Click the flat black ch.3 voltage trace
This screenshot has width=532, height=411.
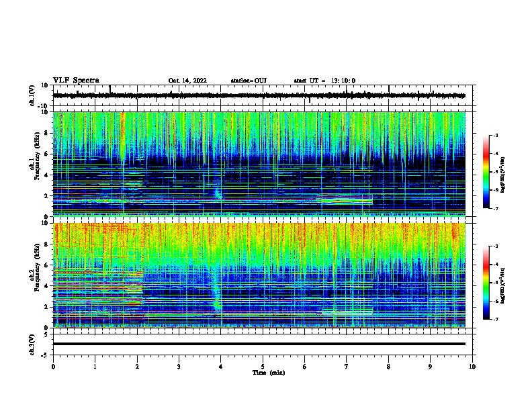pos(259,344)
